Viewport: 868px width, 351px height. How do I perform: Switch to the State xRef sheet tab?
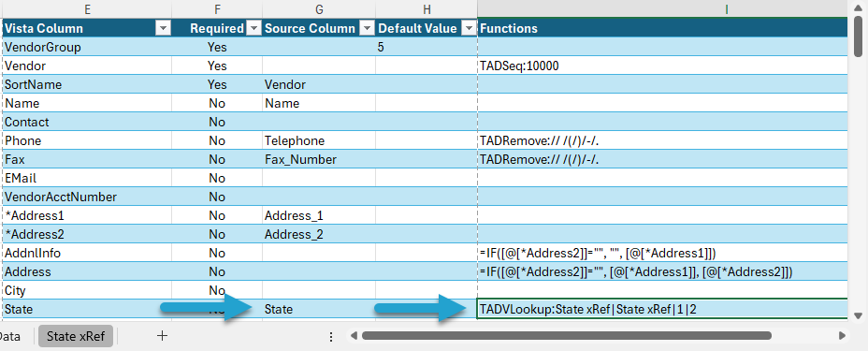pos(76,336)
